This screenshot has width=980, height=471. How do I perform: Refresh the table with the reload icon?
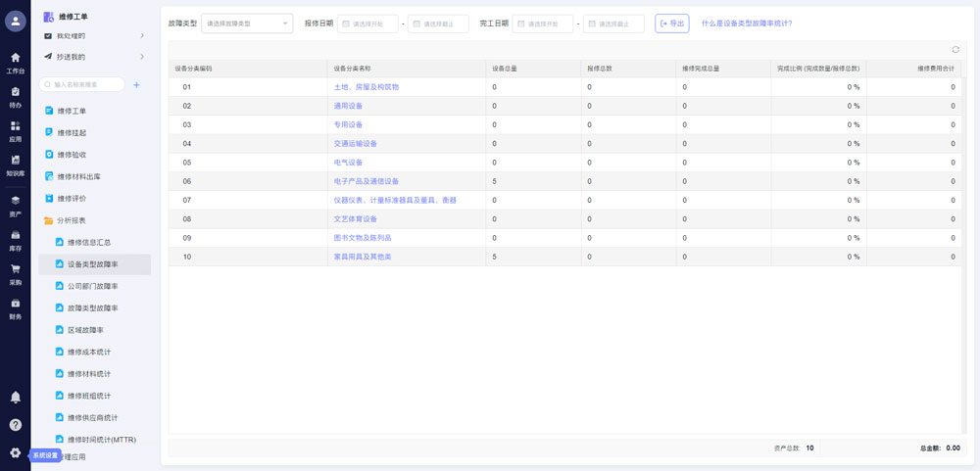point(955,50)
